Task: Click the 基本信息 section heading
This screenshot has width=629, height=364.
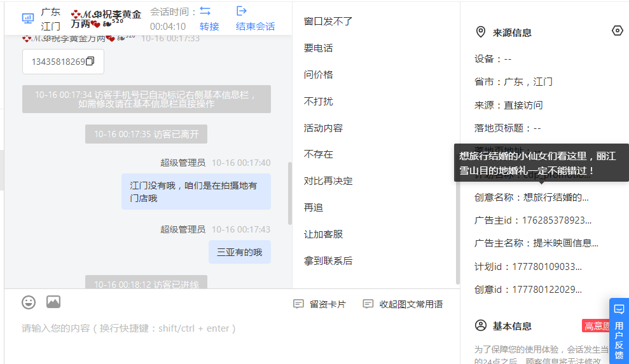Action: [512, 326]
